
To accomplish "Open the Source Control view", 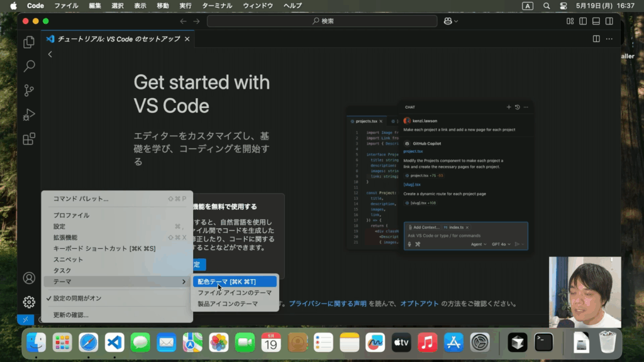I will click(x=29, y=90).
